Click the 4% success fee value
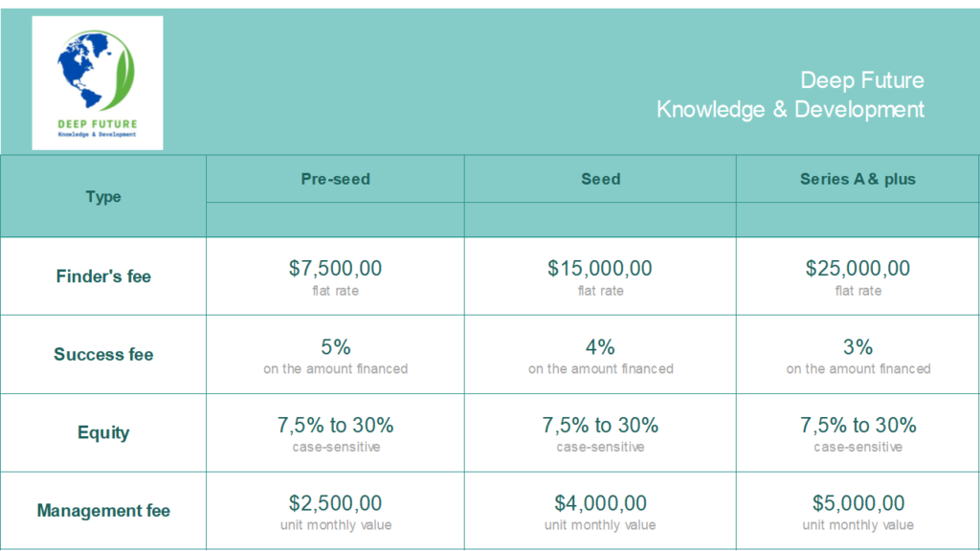This screenshot has height=551, width=980. (601, 347)
